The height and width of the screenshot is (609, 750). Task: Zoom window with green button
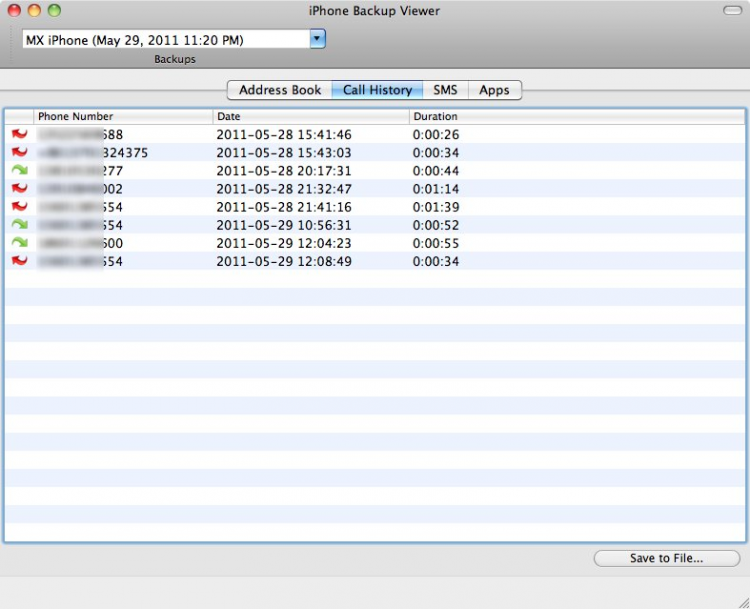[x=55, y=10]
